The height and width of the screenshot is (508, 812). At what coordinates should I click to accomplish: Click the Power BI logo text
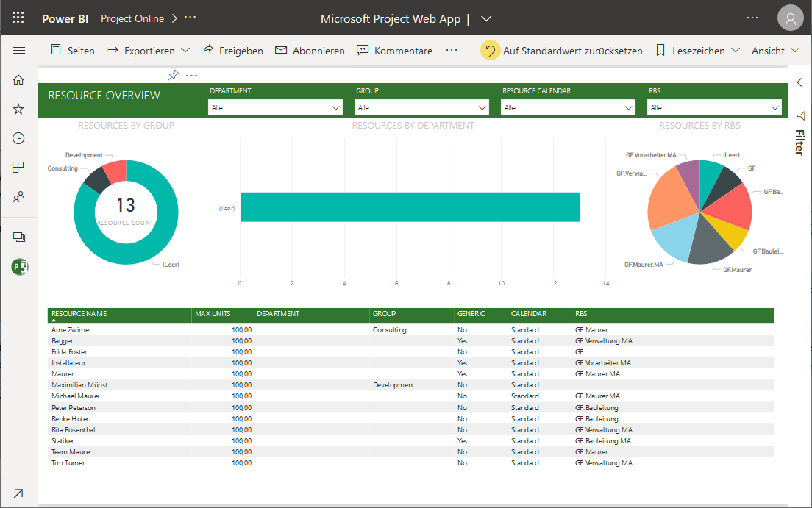point(65,18)
